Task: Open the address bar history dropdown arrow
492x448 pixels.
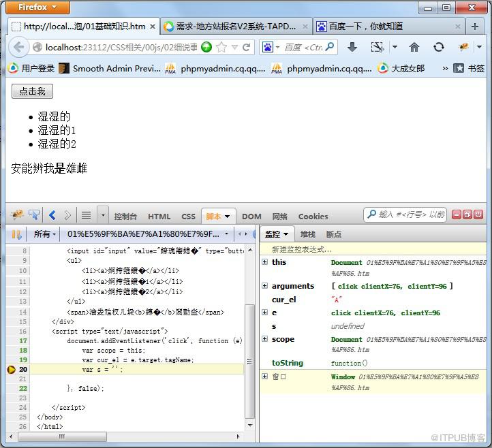Action: point(234,48)
